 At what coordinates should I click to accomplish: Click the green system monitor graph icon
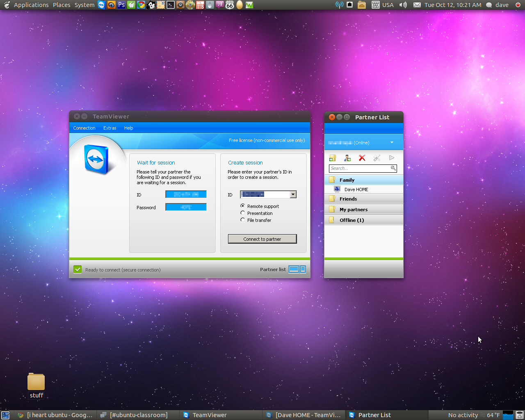[249, 5]
